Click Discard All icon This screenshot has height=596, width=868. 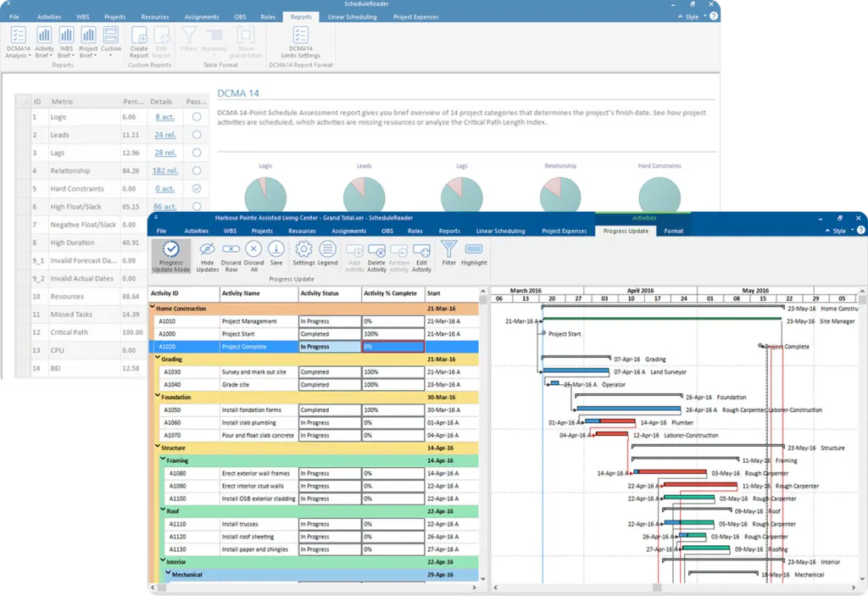(x=253, y=256)
